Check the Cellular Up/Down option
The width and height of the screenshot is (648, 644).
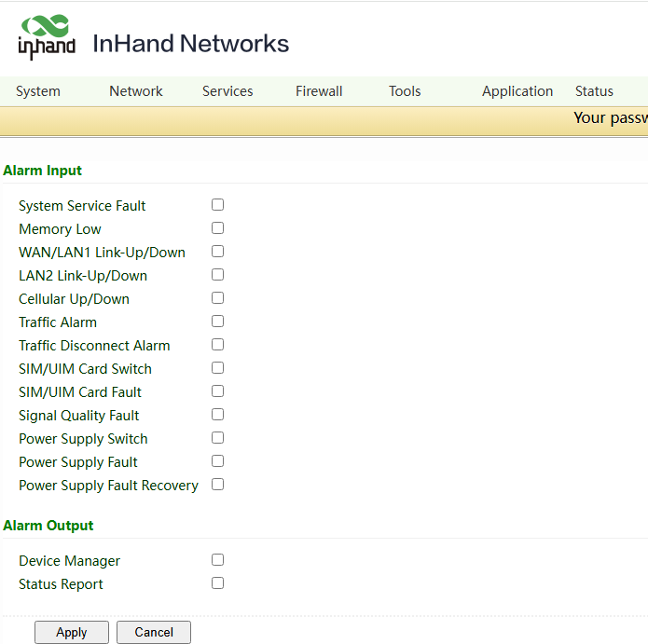(x=217, y=298)
